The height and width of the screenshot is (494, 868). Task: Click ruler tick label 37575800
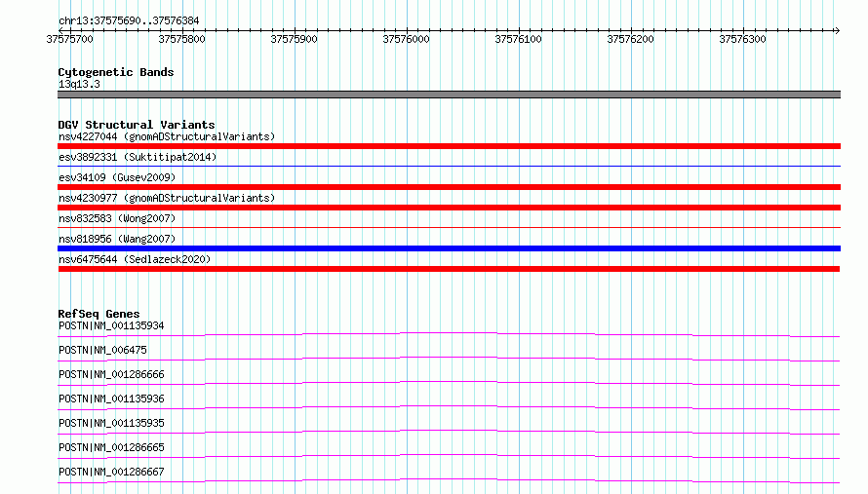pyautogui.click(x=181, y=39)
